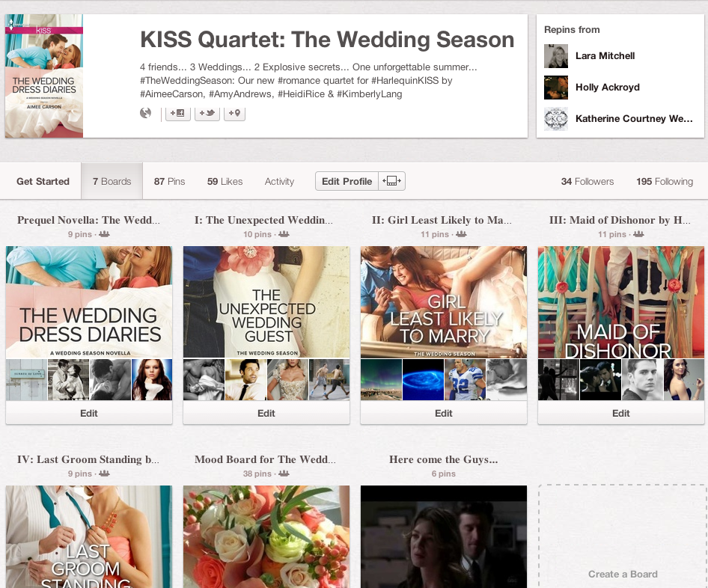Viewport: 708px width, 588px height.
Task: Select the 7 Boards tab
Action: click(x=112, y=181)
